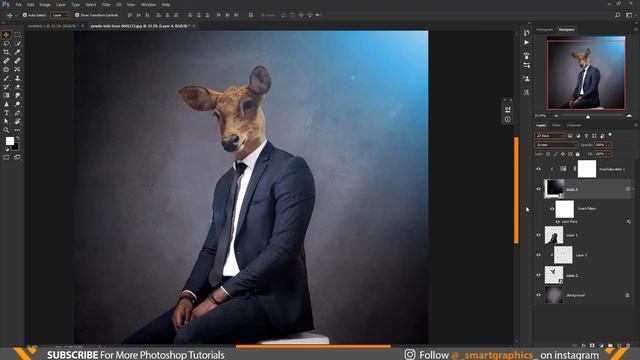
Task: Select the Quick Selection tool
Action: tap(17, 43)
